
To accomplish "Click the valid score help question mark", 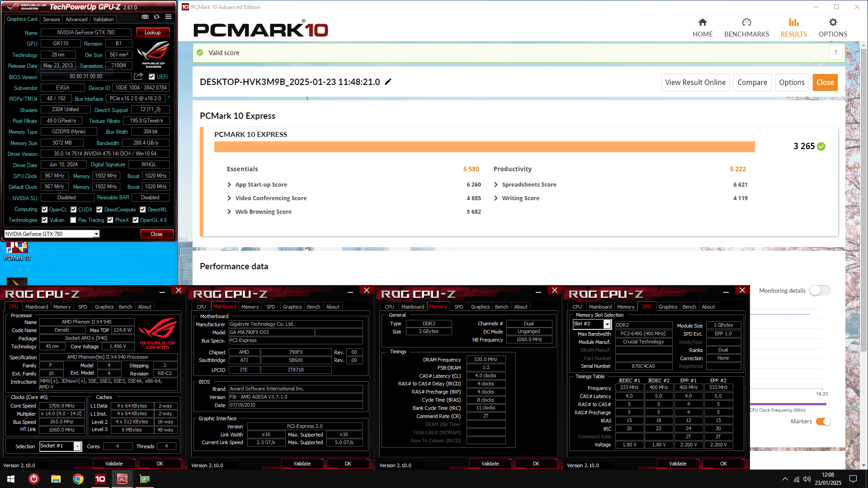I will (x=835, y=52).
